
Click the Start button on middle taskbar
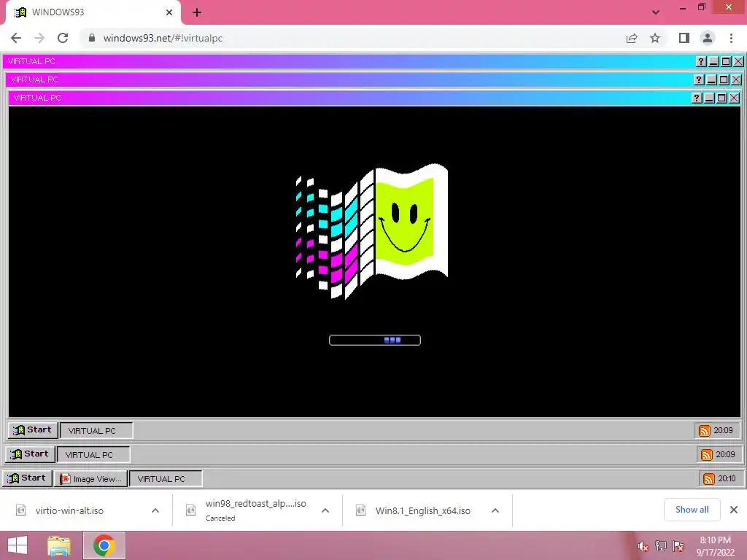(30, 454)
